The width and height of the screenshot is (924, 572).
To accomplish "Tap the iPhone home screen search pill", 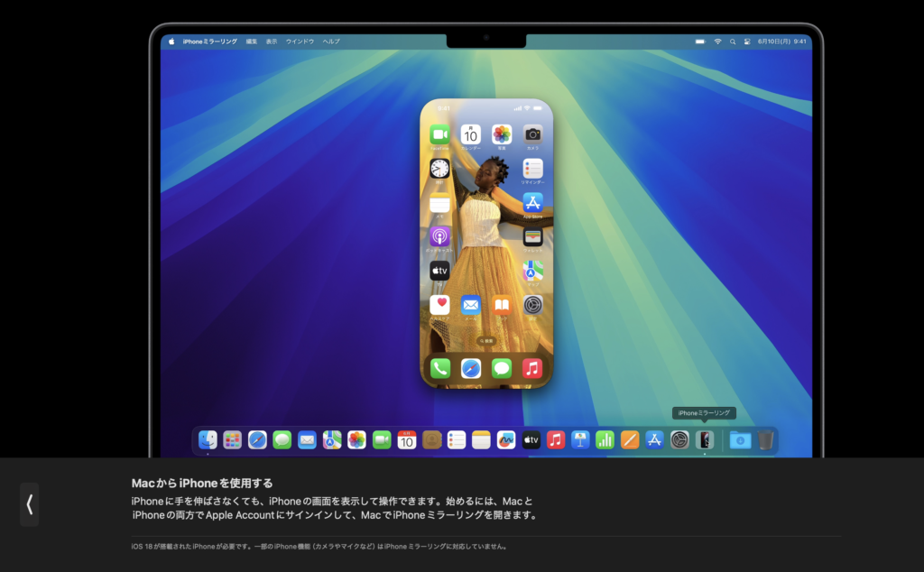I will coord(485,341).
